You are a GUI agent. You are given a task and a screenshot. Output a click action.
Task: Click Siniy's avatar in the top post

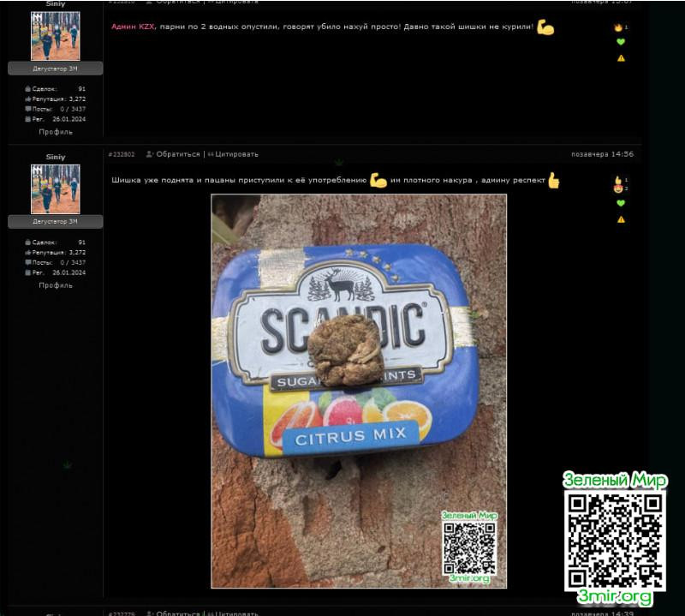(x=56, y=35)
